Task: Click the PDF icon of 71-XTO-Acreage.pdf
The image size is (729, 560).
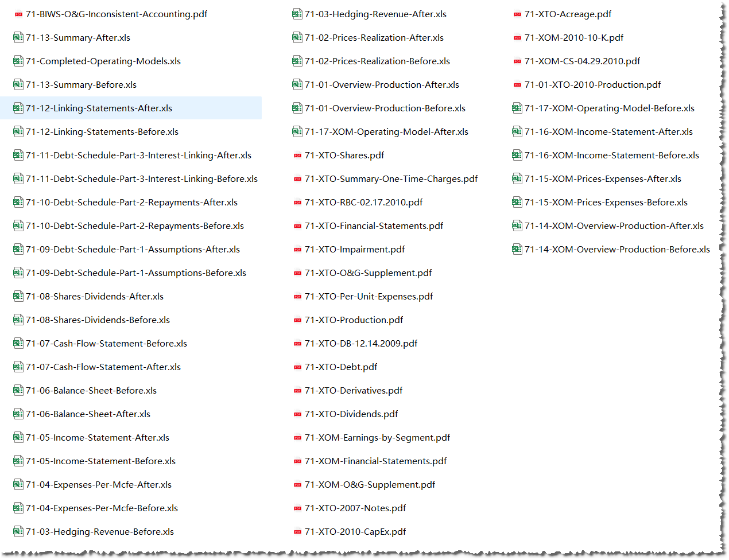Action: 517,14
